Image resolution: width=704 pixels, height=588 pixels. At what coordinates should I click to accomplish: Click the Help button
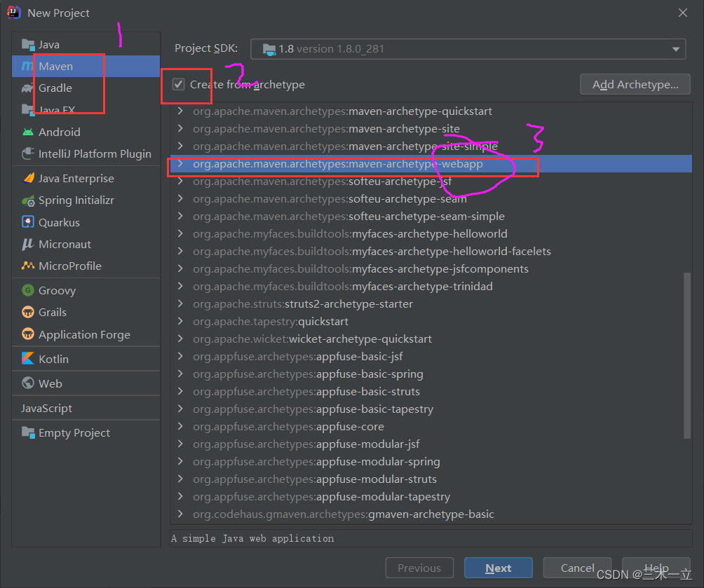656,568
